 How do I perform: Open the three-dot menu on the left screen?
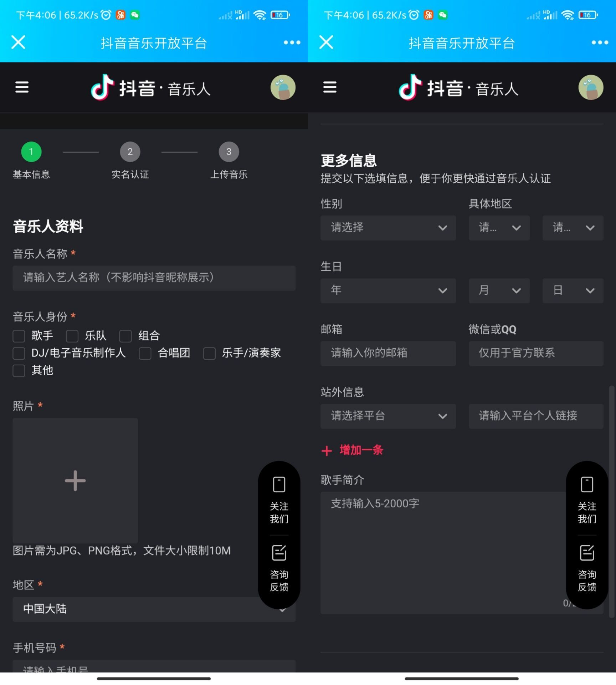tap(292, 43)
